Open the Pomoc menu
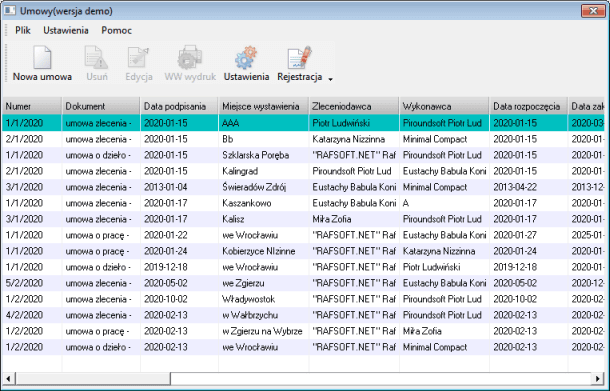The width and height of the screenshot is (610, 391). (x=116, y=30)
